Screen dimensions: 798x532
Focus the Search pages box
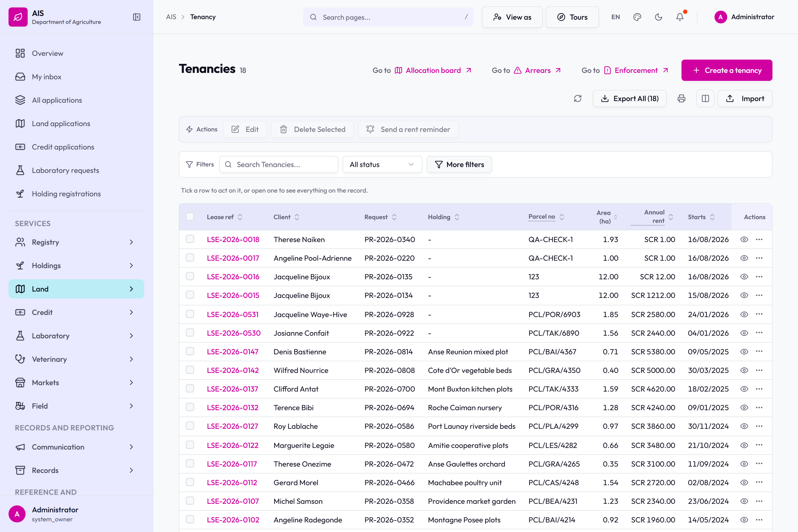388,17
